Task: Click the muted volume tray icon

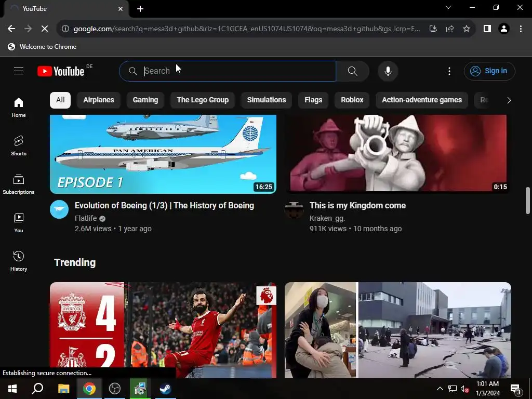Action: tap(464, 389)
